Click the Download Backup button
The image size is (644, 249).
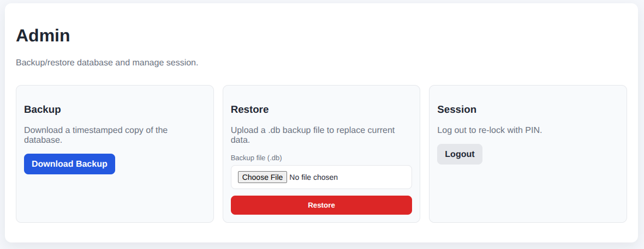coord(69,164)
